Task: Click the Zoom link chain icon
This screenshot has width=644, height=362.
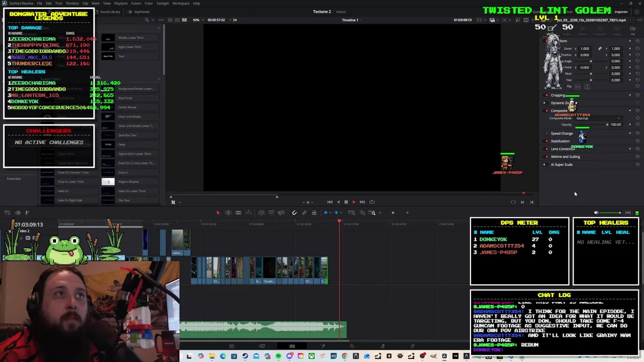Action: (x=600, y=48)
